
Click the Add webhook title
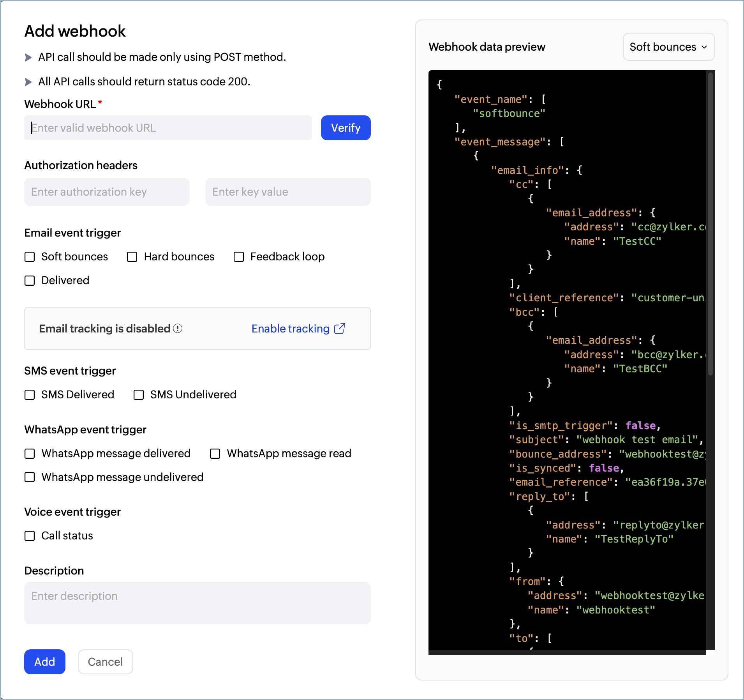75,31
